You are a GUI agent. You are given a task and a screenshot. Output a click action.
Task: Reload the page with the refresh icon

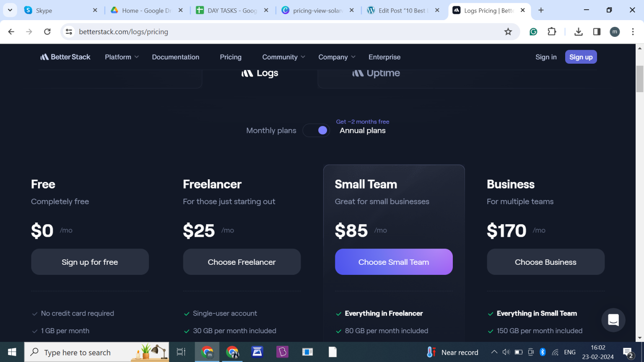tap(47, 31)
